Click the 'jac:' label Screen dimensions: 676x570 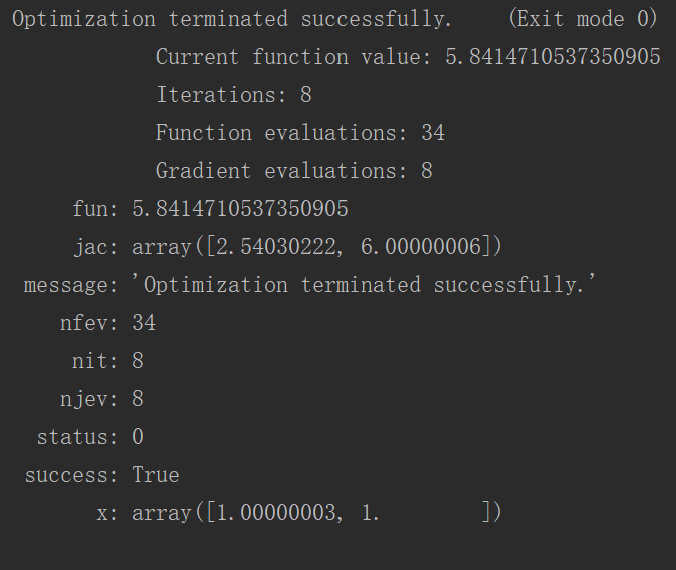[96, 247]
